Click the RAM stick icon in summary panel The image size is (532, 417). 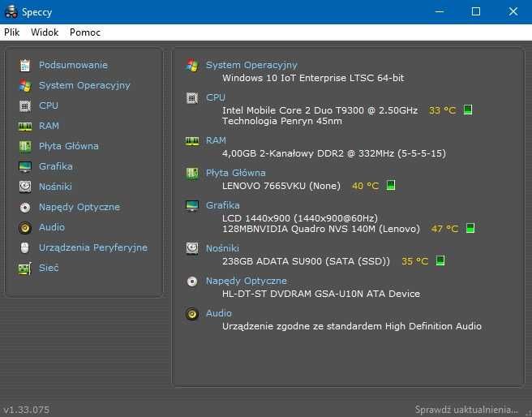pyautogui.click(x=192, y=140)
